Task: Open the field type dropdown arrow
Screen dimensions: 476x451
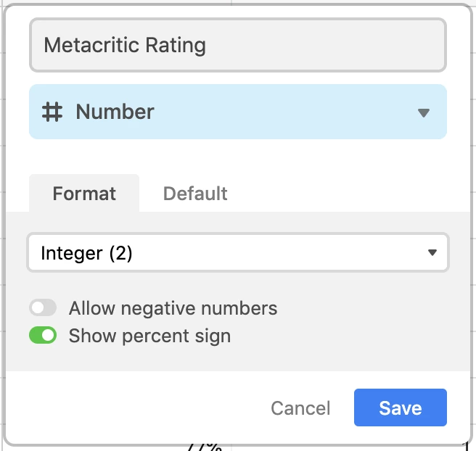Action: (424, 113)
